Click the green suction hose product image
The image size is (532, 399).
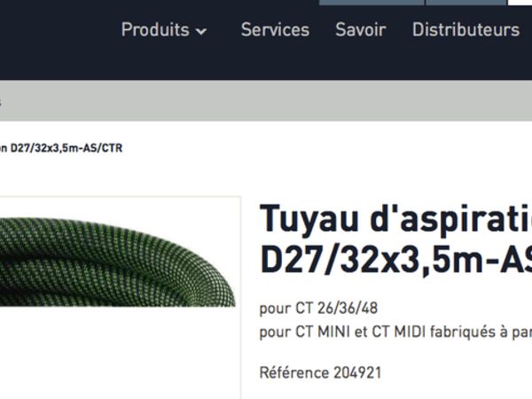click(115, 266)
